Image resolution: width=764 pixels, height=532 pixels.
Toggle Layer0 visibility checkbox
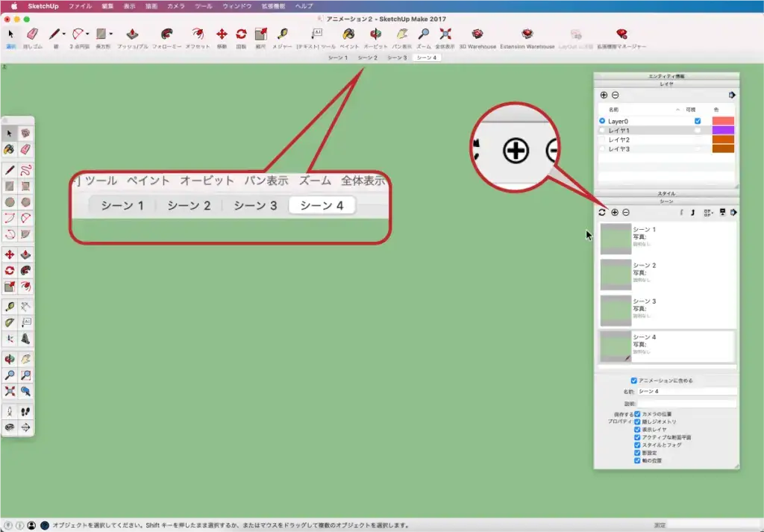tap(698, 121)
